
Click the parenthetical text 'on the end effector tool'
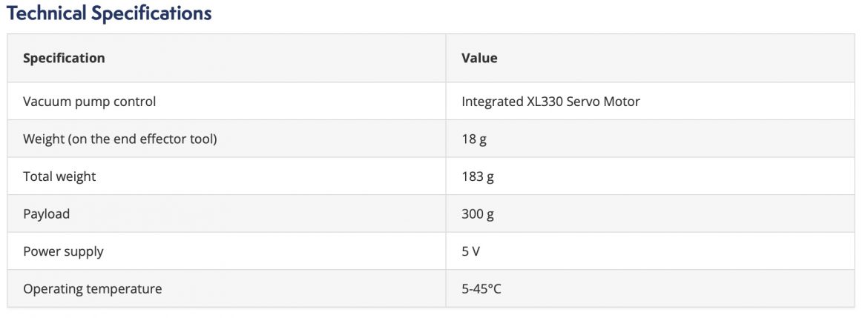pyautogui.click(x=142, y=139)
